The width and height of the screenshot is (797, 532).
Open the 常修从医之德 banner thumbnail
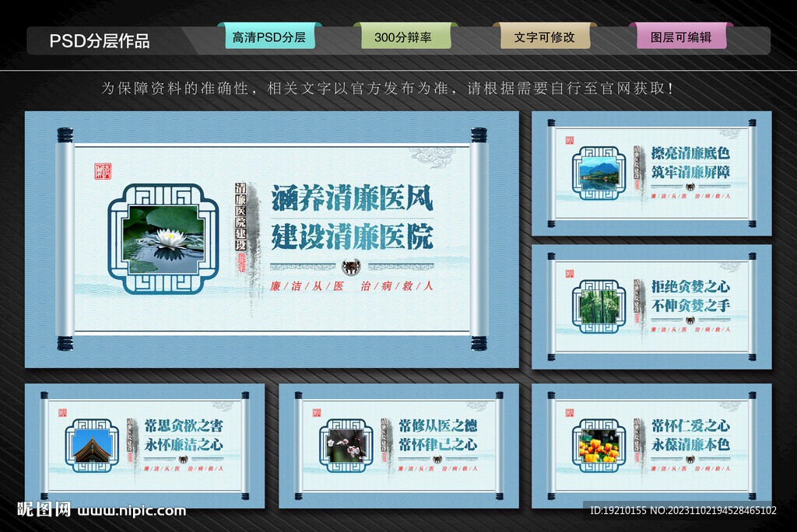399,446
